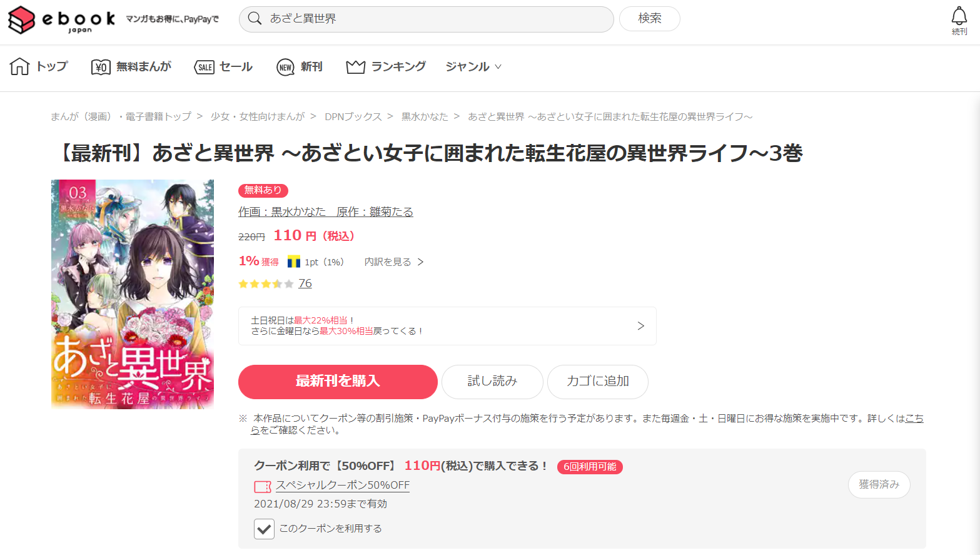Go to トップ menu item

(x=51, y=66)
